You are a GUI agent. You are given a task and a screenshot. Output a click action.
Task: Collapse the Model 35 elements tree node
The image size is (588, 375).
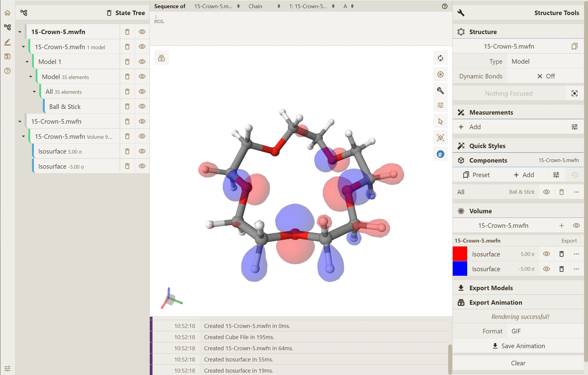tap(31, 77)
